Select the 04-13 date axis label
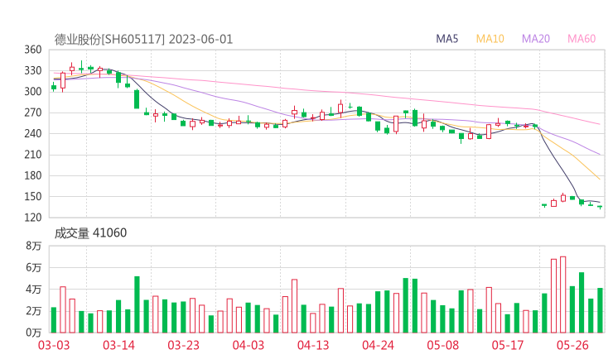Viewport: 613px width, 364px height. (x=313, y=345)
